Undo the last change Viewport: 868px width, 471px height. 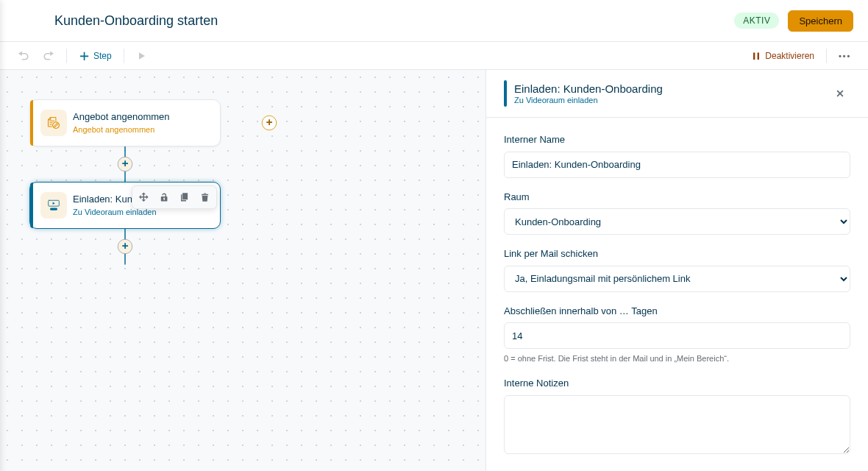click(x=24, y=56)
